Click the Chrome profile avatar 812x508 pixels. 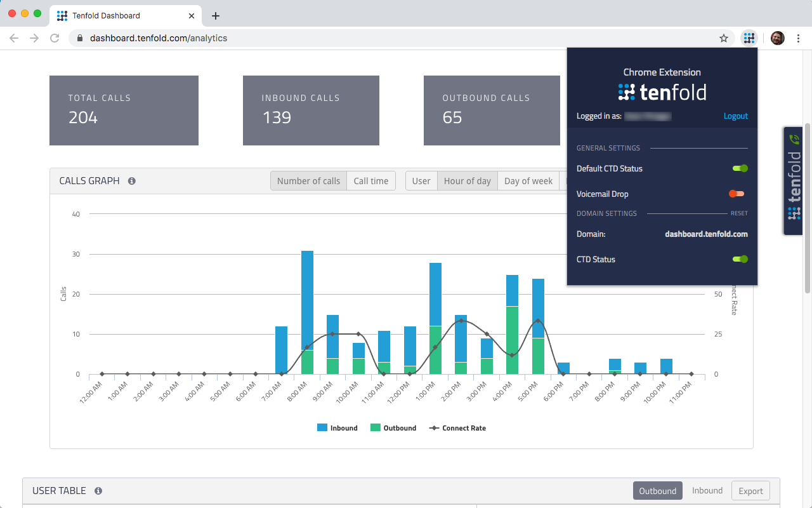777,38
